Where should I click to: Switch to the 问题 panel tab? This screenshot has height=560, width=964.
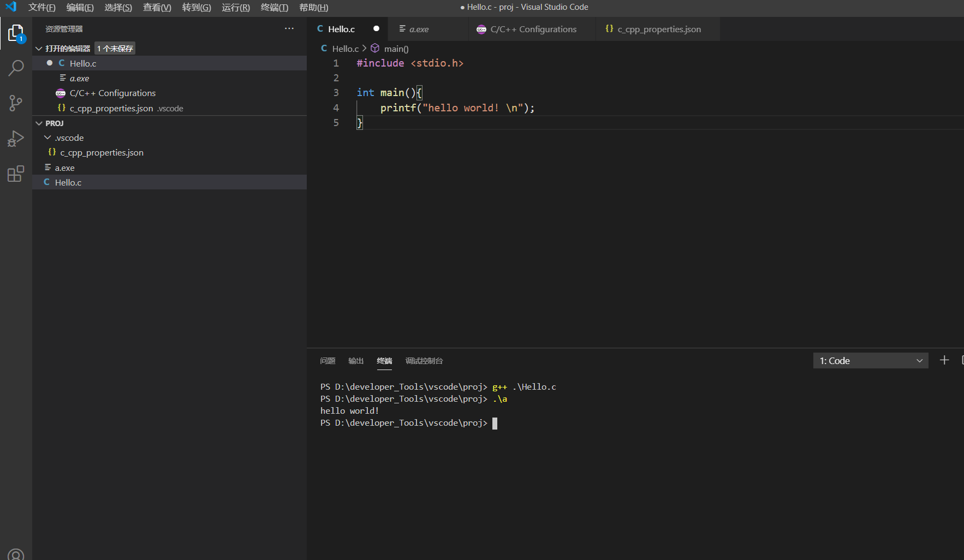coord(328,361)
